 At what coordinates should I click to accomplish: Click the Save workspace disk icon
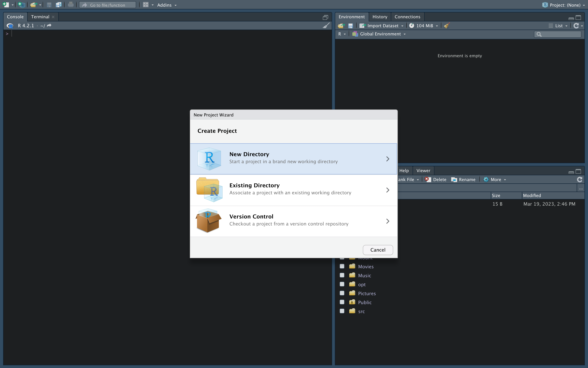[x=350, y=26]
